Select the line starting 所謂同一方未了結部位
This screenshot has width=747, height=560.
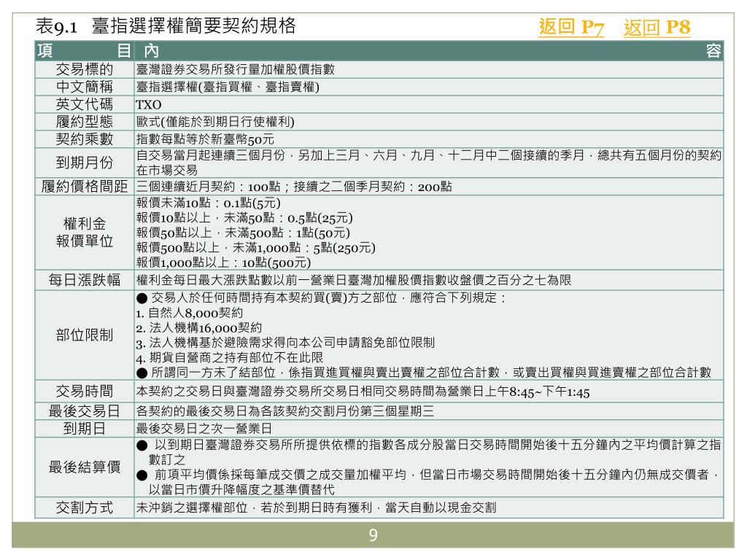click(x=424, y=373)
